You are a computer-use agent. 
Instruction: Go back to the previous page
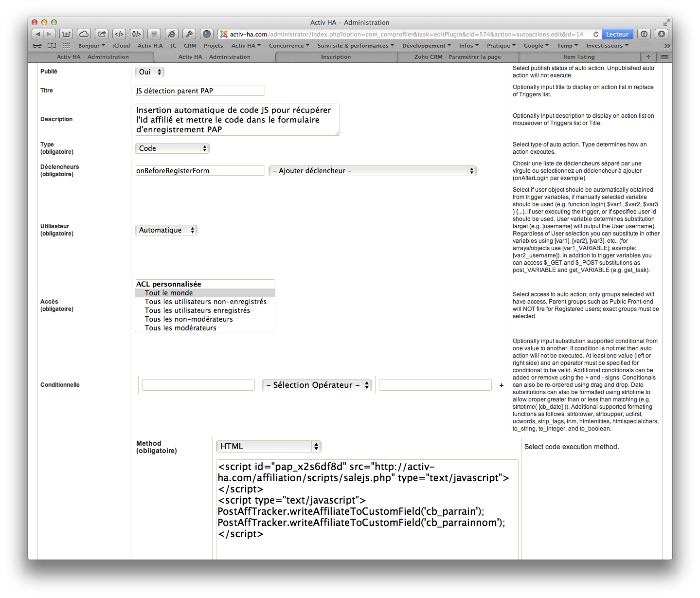click(38, 34)
